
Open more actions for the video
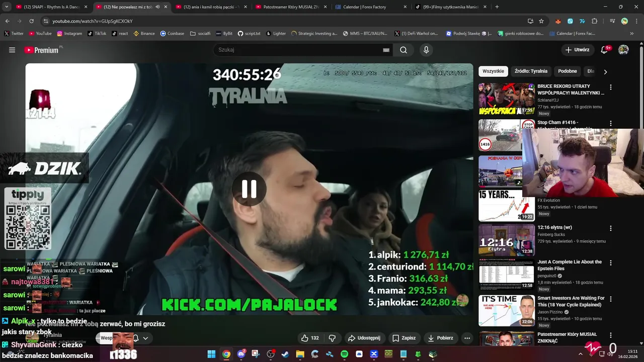pos(467,338)
